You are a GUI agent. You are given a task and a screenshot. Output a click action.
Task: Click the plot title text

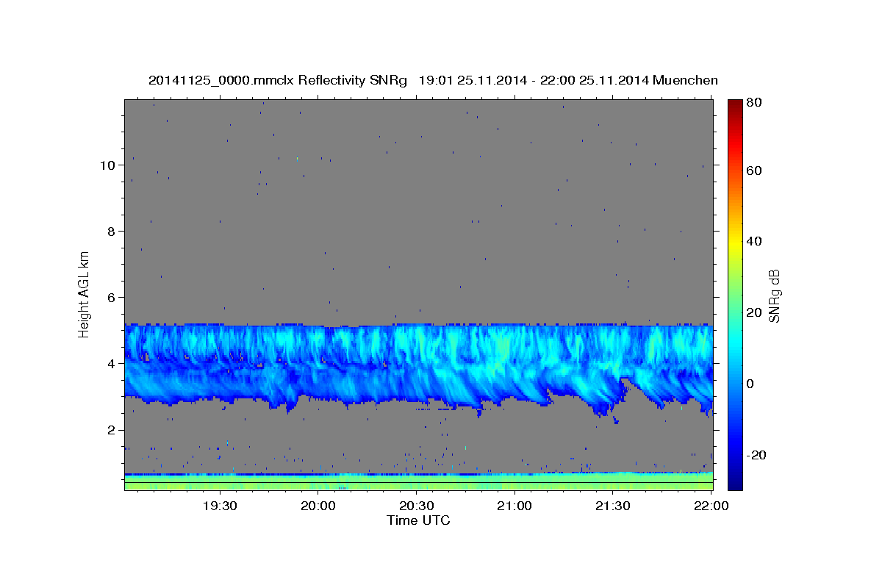(433, 80)
